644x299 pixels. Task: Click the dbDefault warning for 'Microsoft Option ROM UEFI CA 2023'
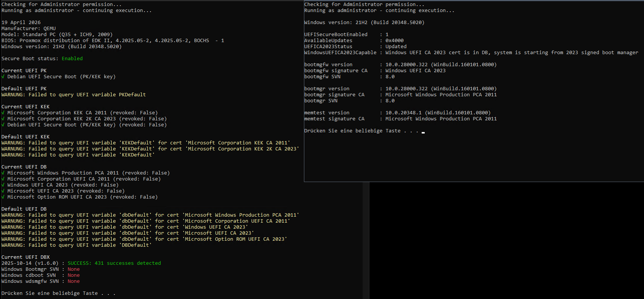click(x=144, y=239)
